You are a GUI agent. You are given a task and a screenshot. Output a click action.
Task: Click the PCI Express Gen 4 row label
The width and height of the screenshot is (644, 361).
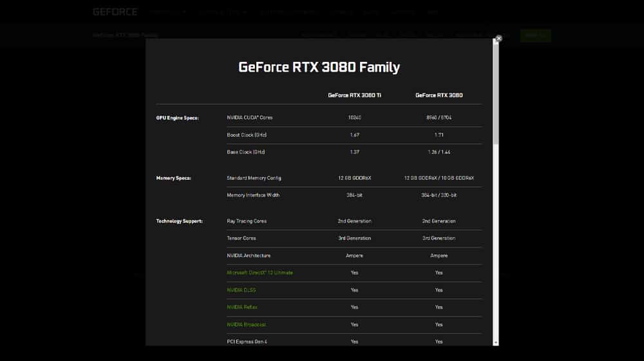(247, 342)
